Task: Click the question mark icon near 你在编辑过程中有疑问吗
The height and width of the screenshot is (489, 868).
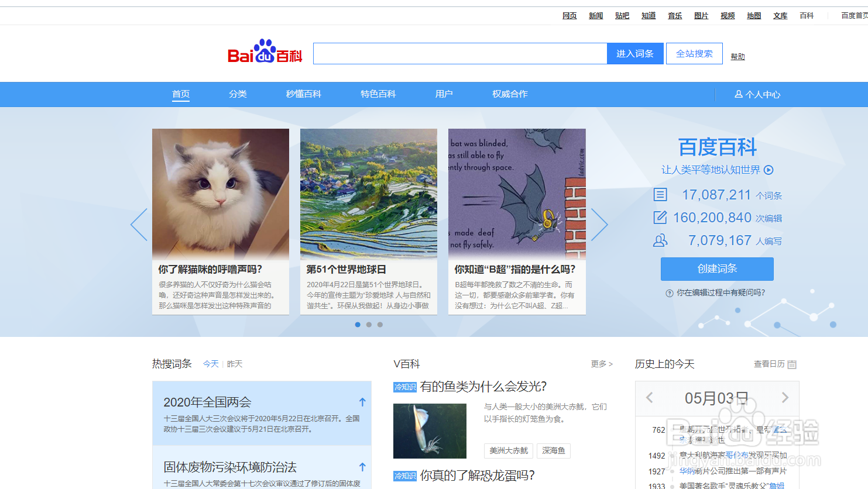Action: pyautogui.click(x=670, y=293)
